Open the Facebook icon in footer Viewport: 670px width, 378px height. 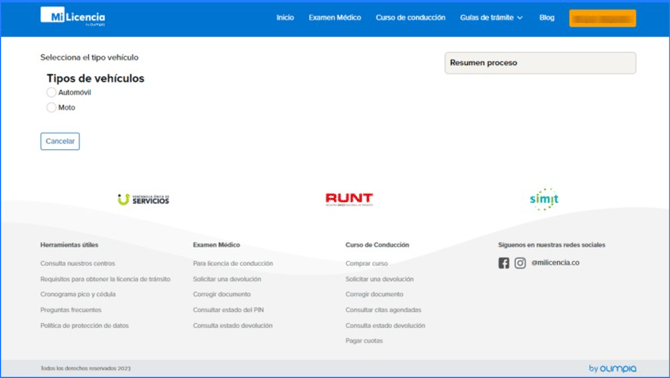tap(504, 263)
